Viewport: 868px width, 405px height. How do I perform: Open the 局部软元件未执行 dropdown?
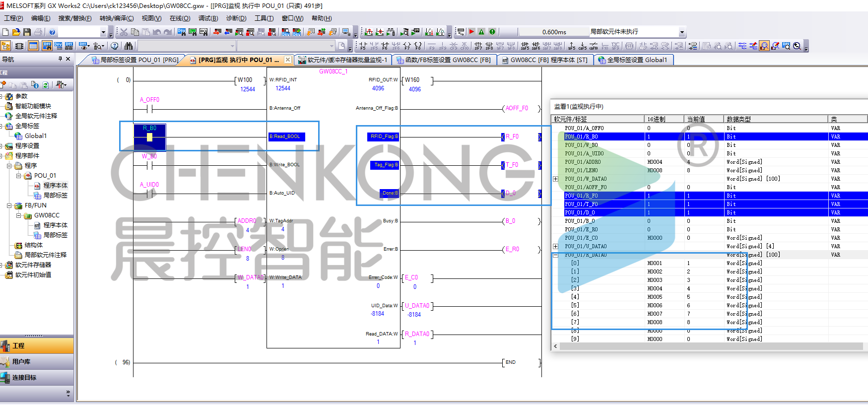[682, 32]
